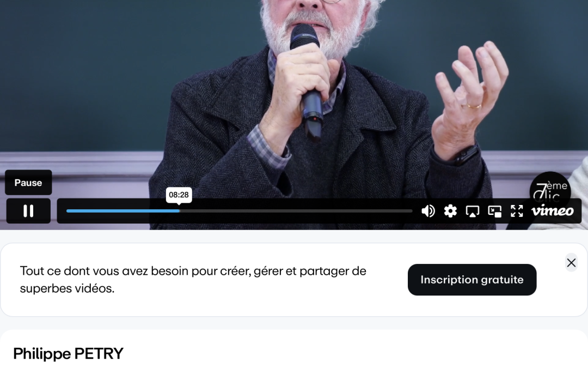The image size is (588, 368).
Task: Open the player settings gear
Action: coord(450,211)
